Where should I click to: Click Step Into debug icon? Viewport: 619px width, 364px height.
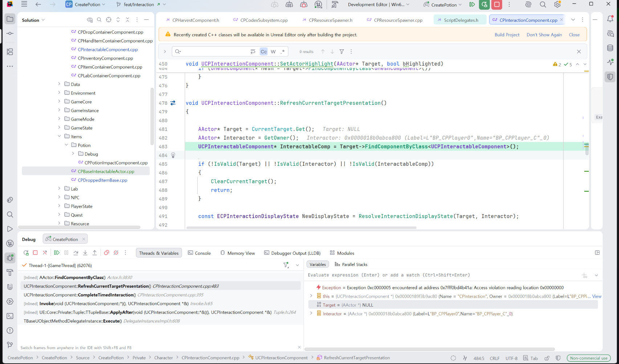tap(85, 253)
